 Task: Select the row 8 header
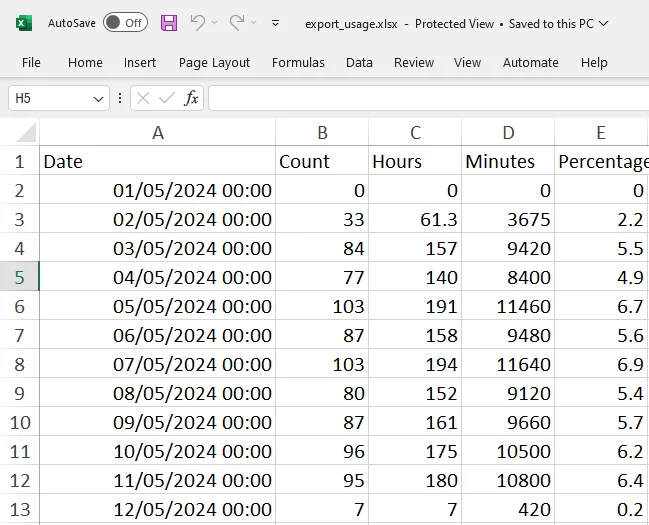point(19,365)
